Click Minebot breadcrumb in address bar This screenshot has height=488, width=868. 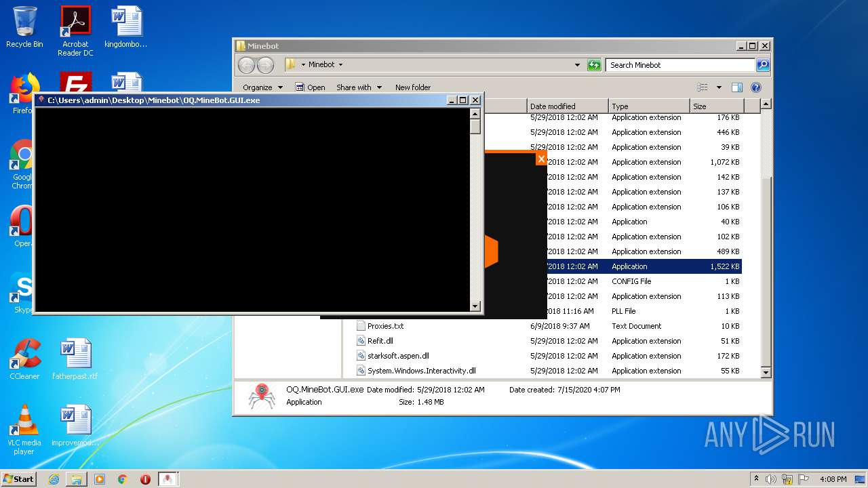[321, 65]
